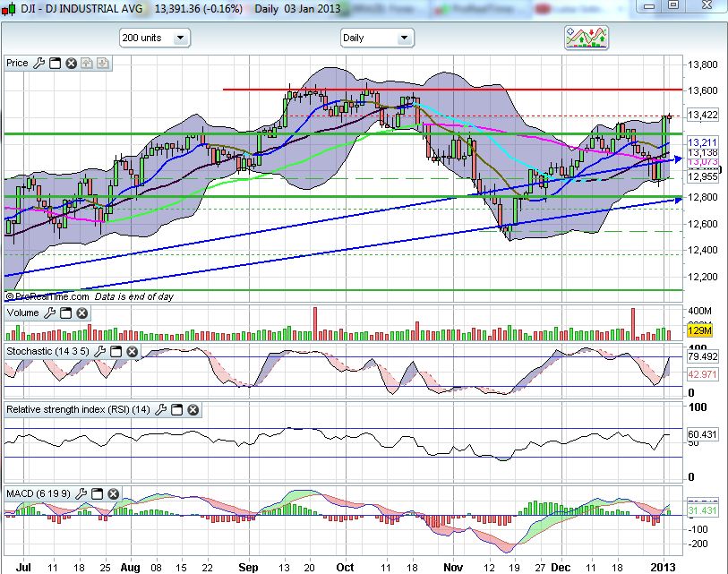Click the 13,422 current price label
Screen dimensions: 728x574
pyautogui.click(x=702, y=115)
